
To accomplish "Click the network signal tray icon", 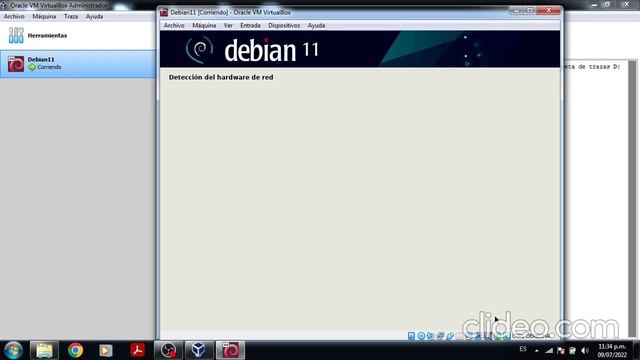I will click(549, 350).
